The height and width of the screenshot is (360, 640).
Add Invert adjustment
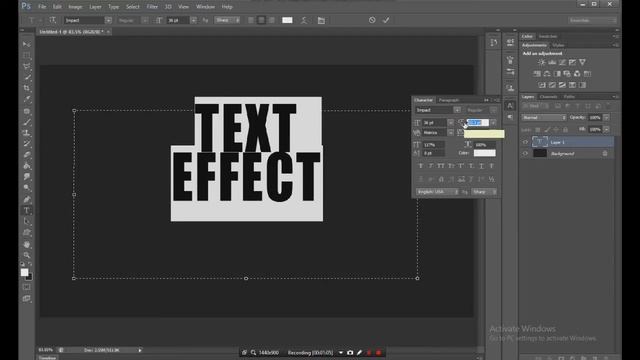[x=542, y=85]
